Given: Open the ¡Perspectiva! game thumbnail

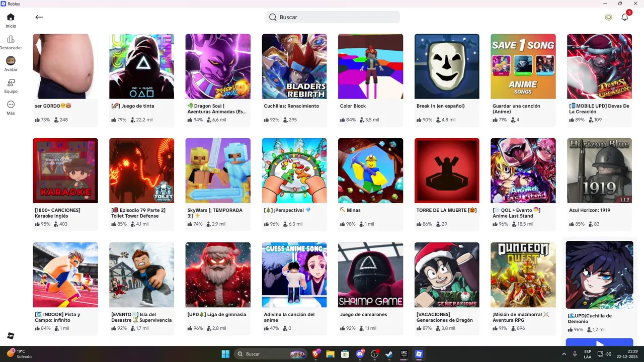Looking at the screenshot, I should [x=294, y=170].
